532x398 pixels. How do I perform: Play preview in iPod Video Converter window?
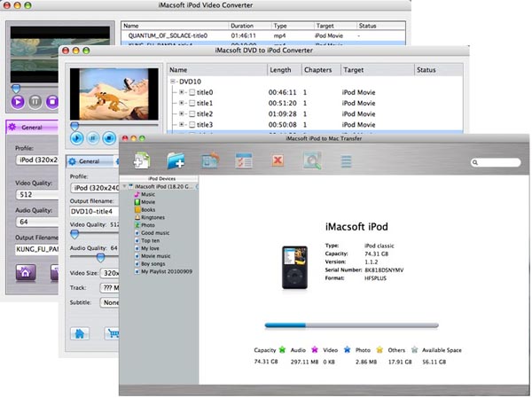point(18,101)
